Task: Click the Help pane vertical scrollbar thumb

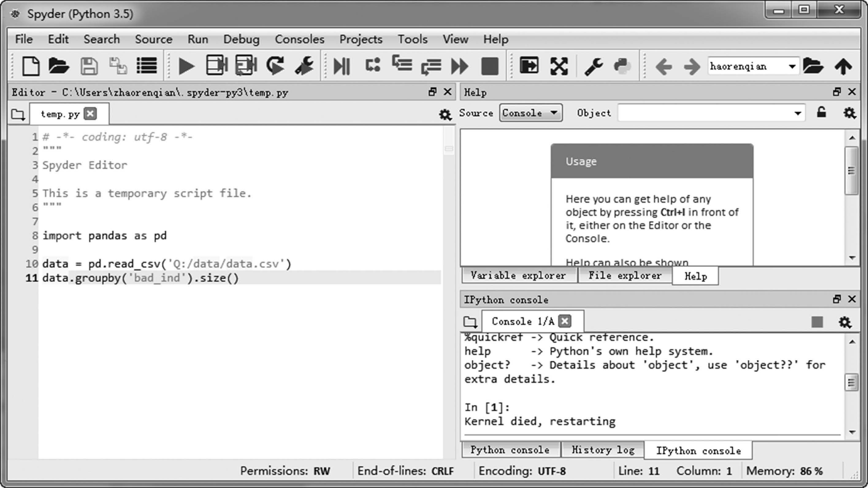Action: [851, 171]
